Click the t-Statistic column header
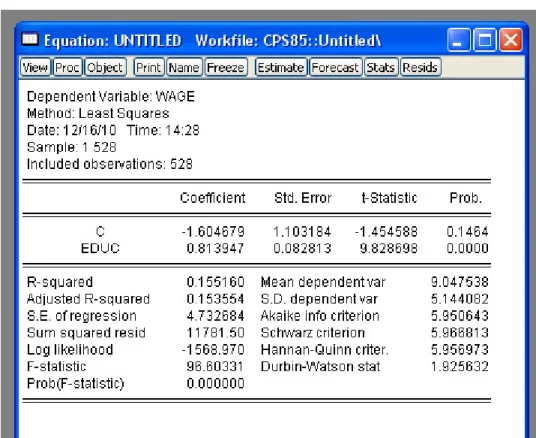Screen dimensions: 536x438 [389, 198]
